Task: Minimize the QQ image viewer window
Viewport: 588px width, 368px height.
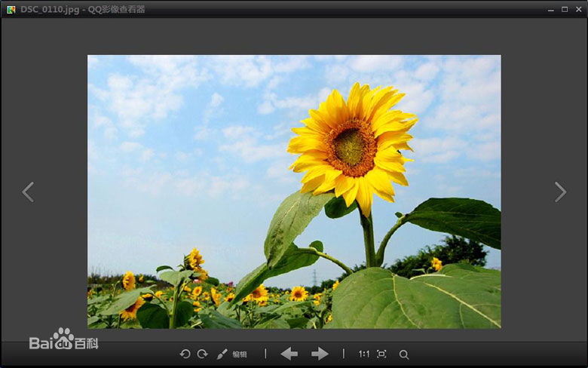Action: [550, 9]
